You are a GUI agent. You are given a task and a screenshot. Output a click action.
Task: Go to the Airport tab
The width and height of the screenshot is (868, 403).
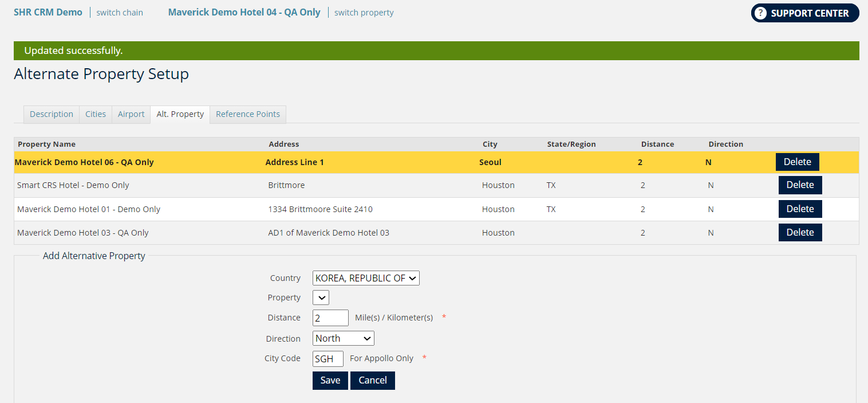131,114
